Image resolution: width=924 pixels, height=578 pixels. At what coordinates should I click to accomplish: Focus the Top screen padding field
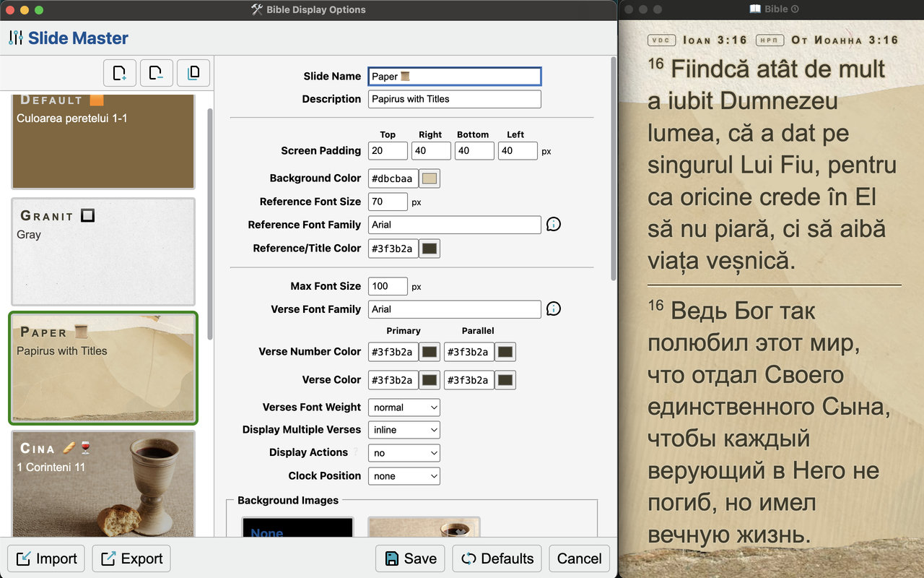pyautogui.click(x=388, y=151)
